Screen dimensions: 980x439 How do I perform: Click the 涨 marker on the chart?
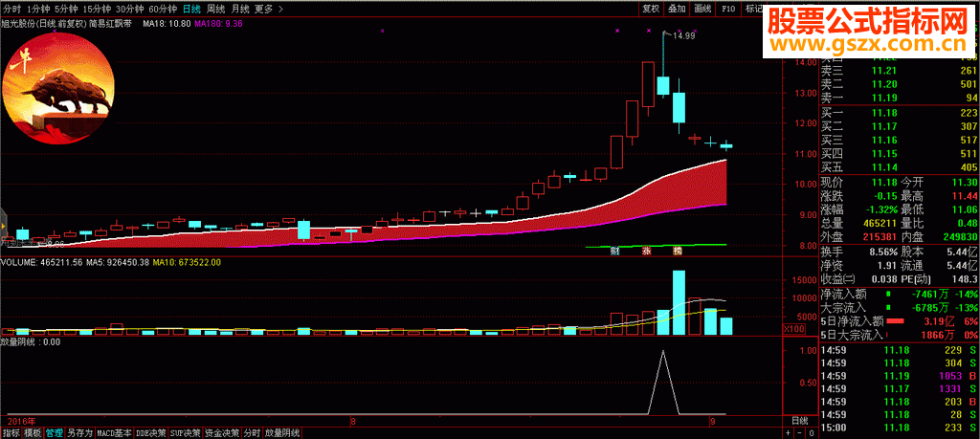point(646,252)
